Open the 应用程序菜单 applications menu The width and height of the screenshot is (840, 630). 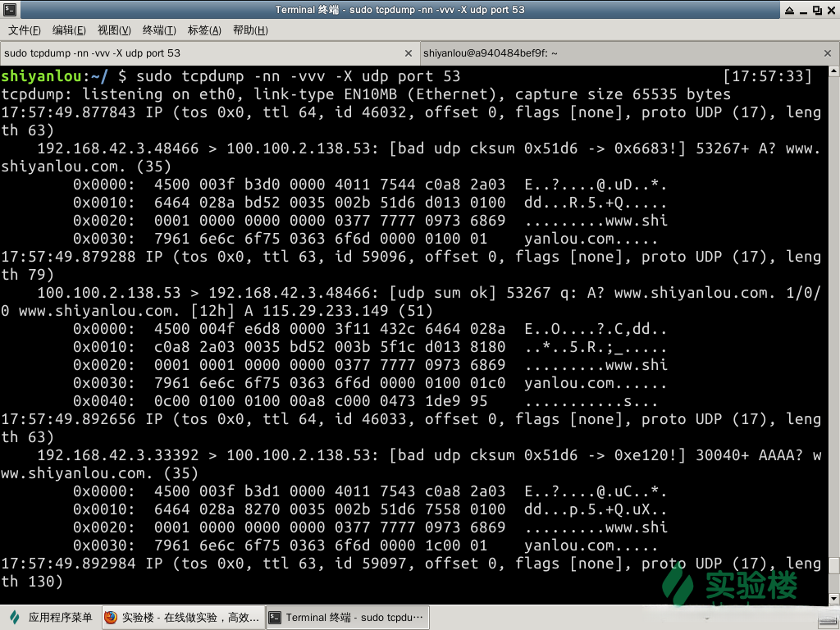pos(52,618)
